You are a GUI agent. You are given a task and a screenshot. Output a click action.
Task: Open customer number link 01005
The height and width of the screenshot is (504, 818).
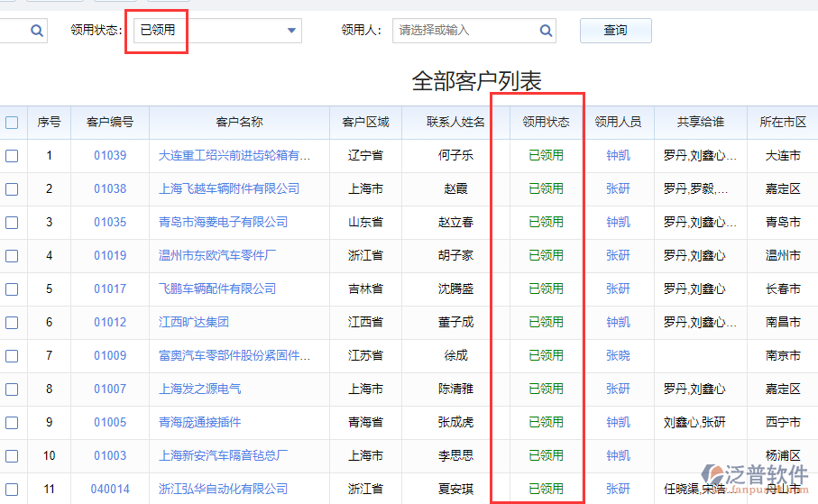110,423
